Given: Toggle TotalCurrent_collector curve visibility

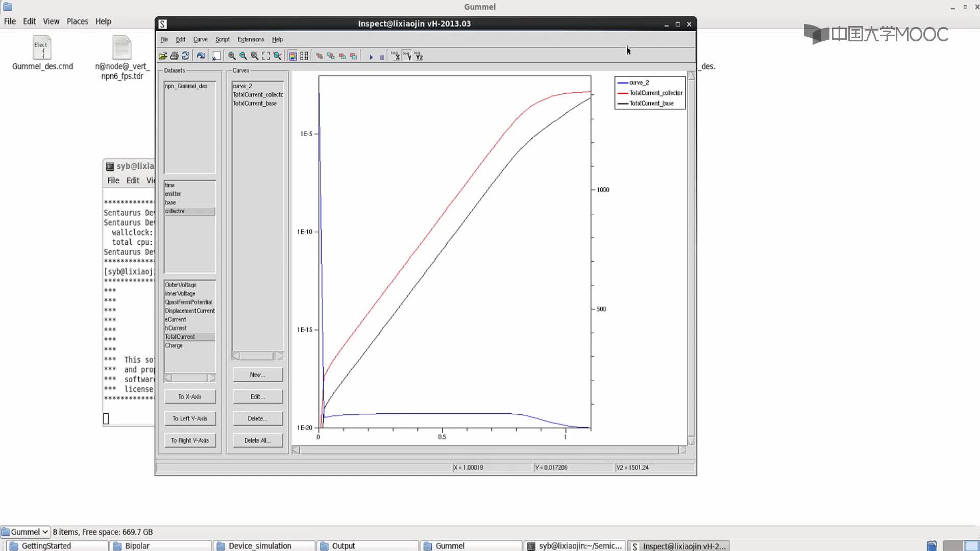Looking at the screenshot, I should click(650, 93).
